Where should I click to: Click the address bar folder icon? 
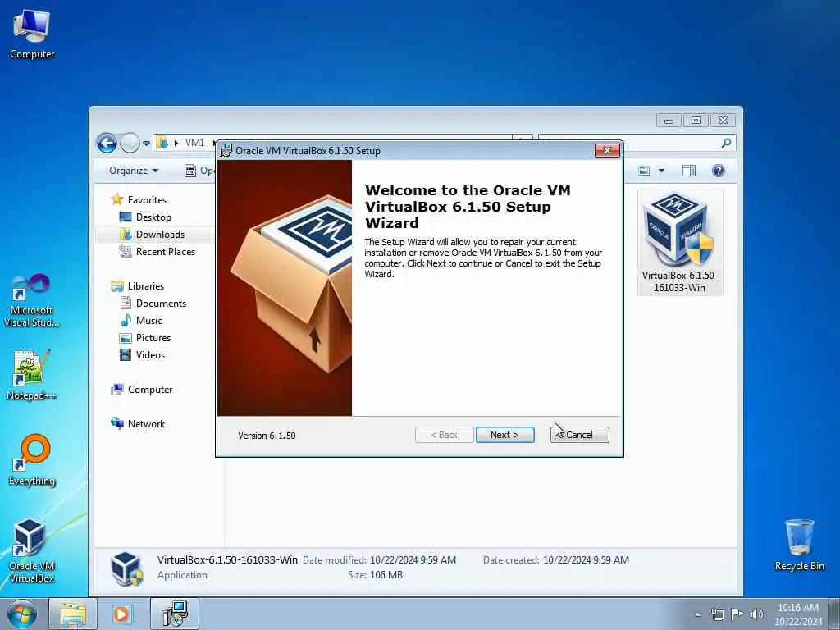point(162,143)
